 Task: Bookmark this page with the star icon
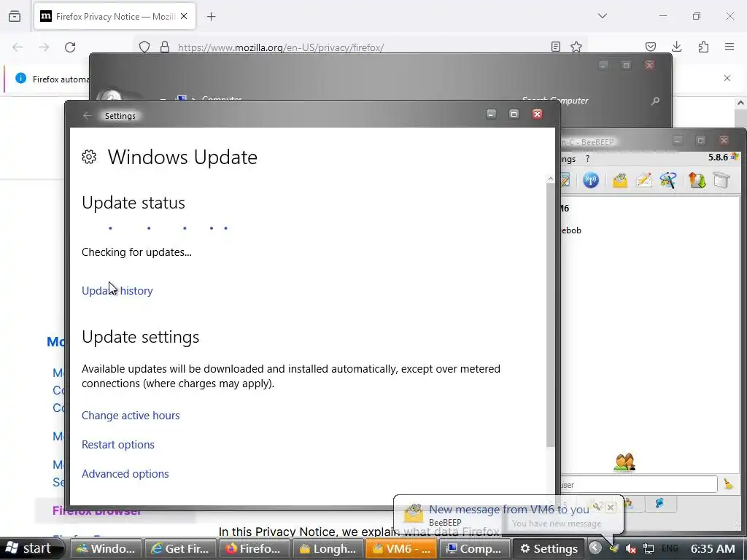tap(576, 47)
